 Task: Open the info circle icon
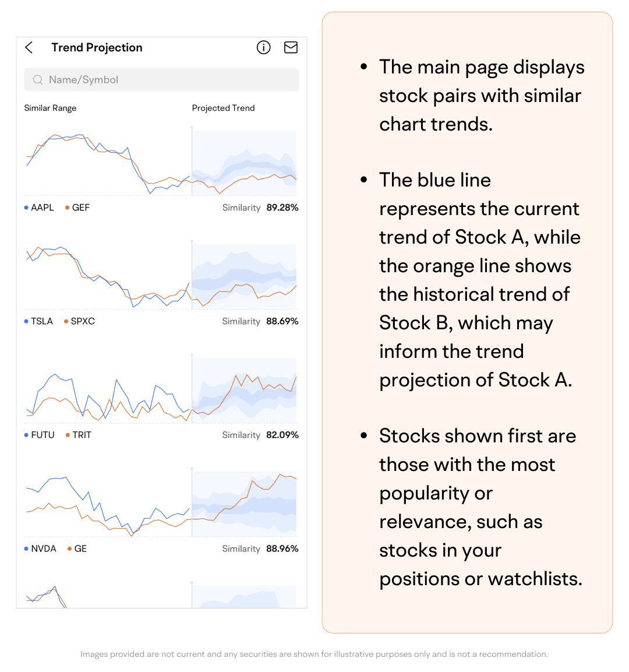point(264,48)
